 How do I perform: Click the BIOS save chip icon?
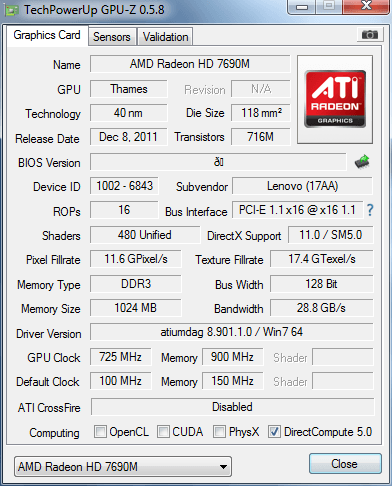(x=362, y=162)
